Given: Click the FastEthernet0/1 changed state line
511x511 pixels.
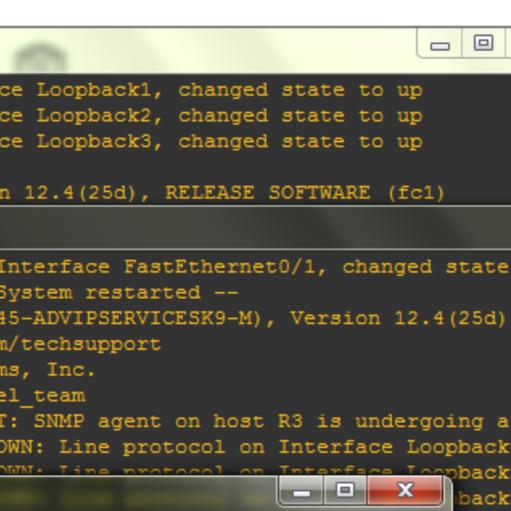Looking at the screenshot, I should coord(255,267).
